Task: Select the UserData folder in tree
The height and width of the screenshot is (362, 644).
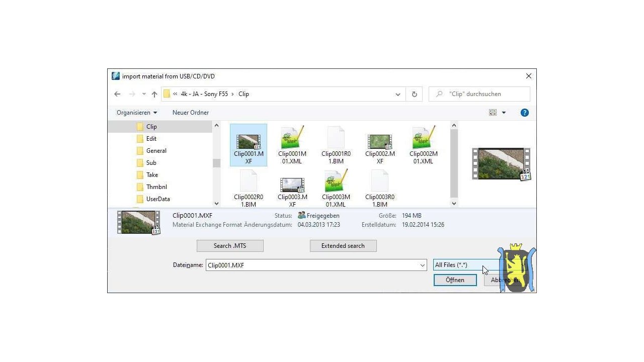Action: pos(157,199)
